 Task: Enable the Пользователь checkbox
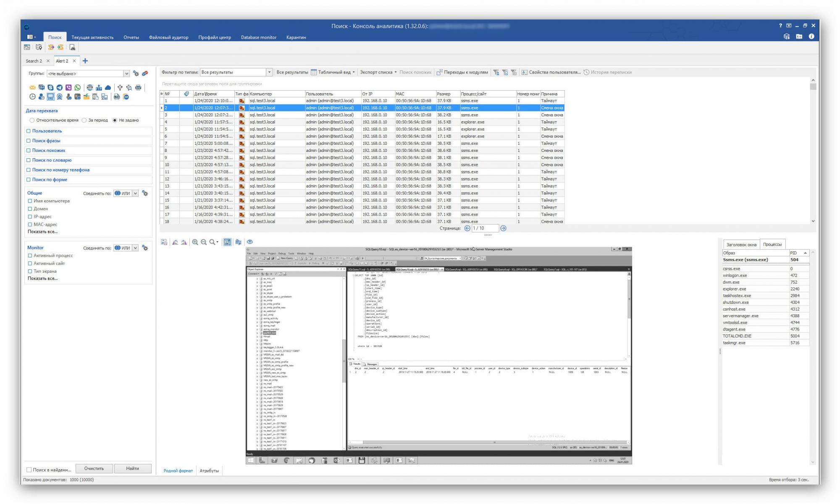click(x=29, y=131)
